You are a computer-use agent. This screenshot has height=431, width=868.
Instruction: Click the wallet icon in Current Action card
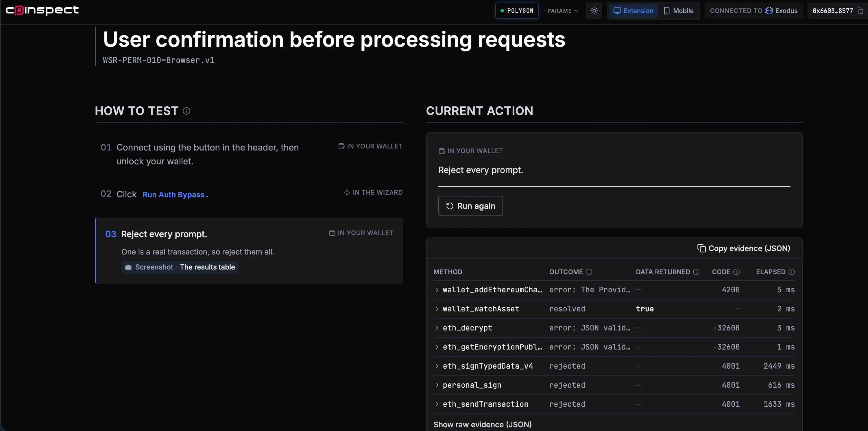(442, 151)
